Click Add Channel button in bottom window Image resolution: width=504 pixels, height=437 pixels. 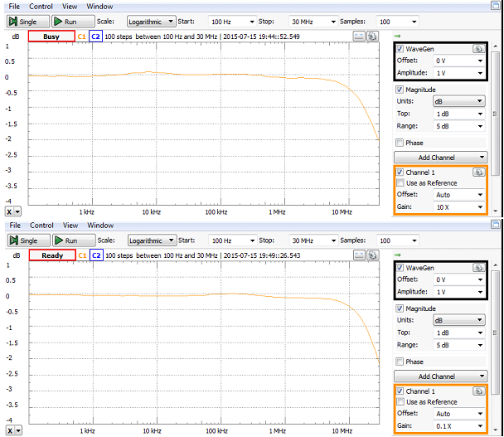[441, 376]
